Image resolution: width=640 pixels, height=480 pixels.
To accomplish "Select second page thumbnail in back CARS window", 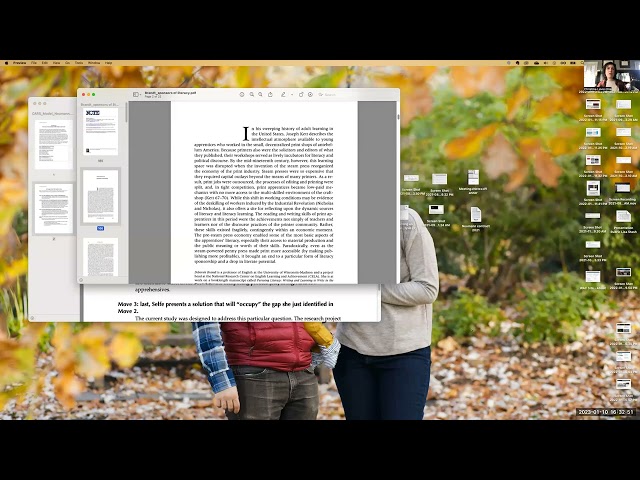I will click(x=53, y=209).
